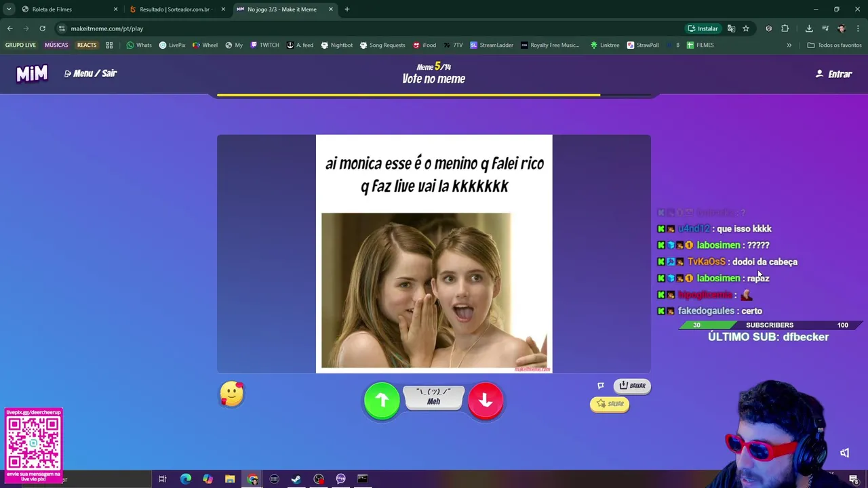Image resolution: width=868 pixels, height=488 pixels.
Task: Switch to the Roleta de Filmes tab
Action: pyautogui.click(x=68, y=9)
